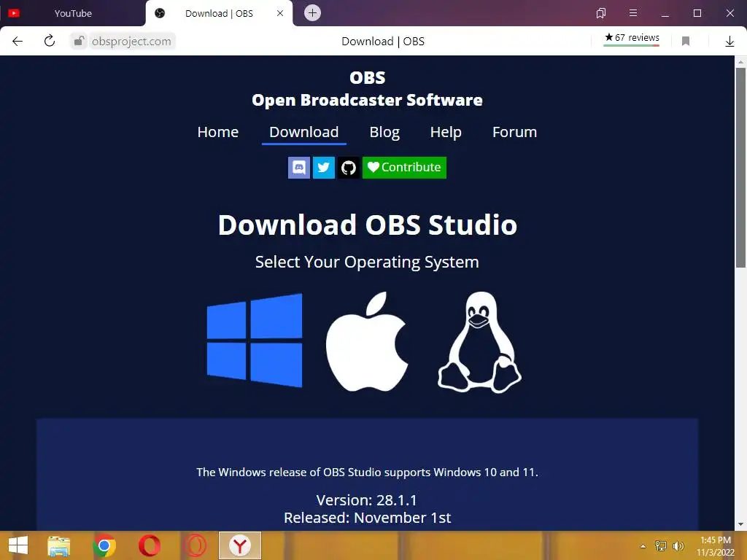This screenshot has height=560, width=747.
Task: Open the tab groups/collections icon
Action: pyautogui.click(x=601, y=13)
